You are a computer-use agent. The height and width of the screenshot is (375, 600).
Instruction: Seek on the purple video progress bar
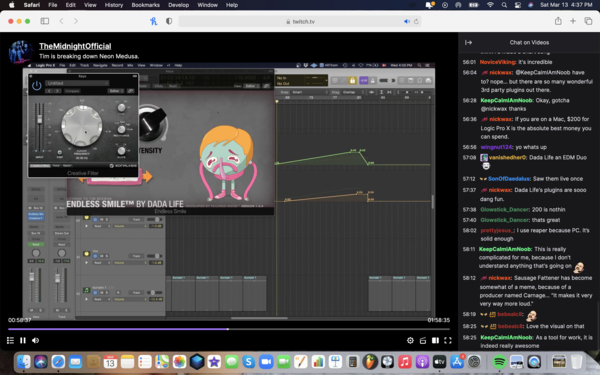click(x=229, y=329)
